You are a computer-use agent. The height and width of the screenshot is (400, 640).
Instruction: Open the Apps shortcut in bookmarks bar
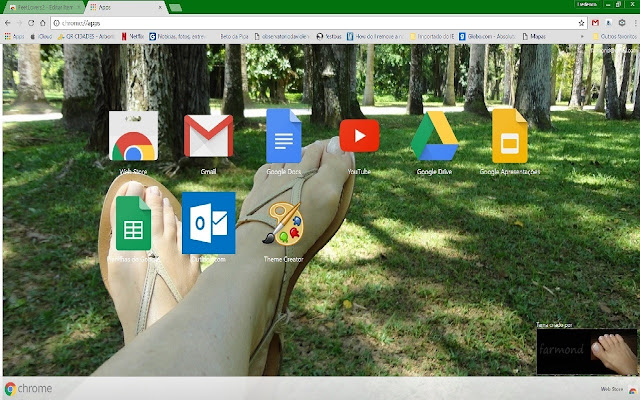[14, 36]
